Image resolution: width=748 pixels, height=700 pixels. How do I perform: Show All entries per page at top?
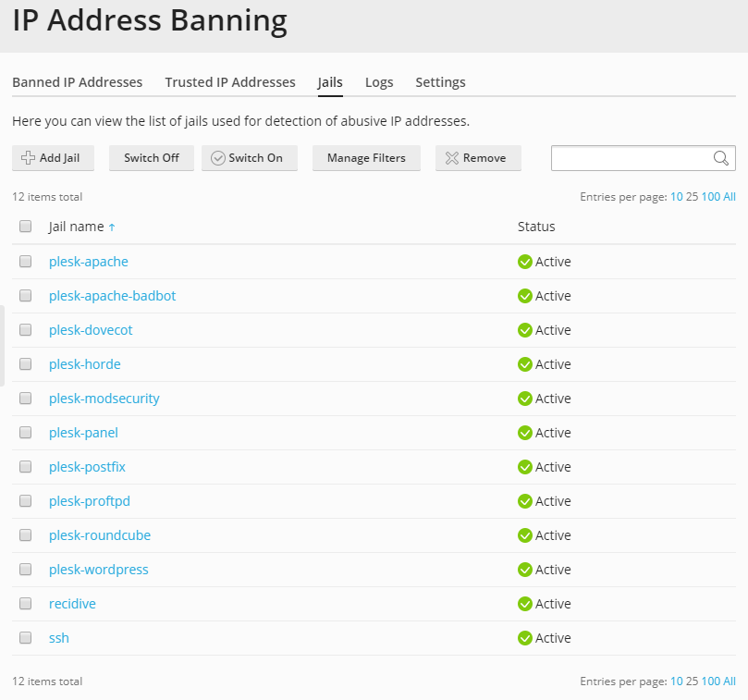pos(730,197)
